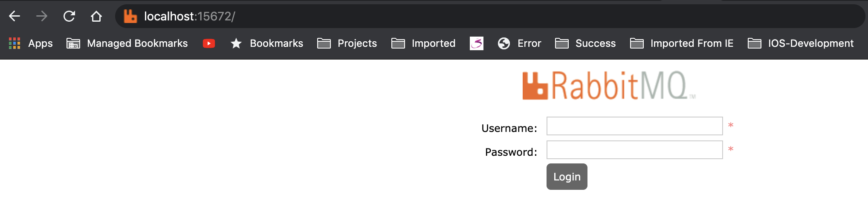The width and height of the screenshot is (868, 223).
Task: Click the RabbitMQ favicon in the address bar
Action: (x=130, y=17)
